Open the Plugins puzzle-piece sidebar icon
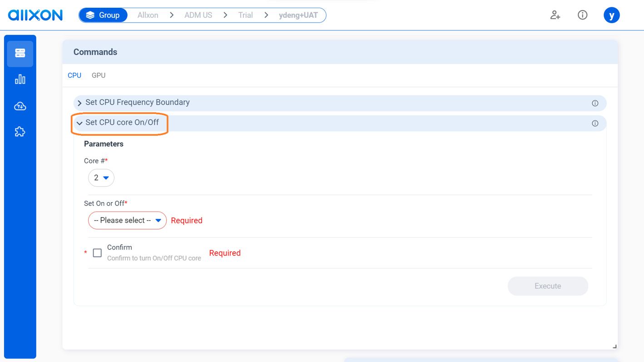The image size is (644, 362). pos(20,131)
